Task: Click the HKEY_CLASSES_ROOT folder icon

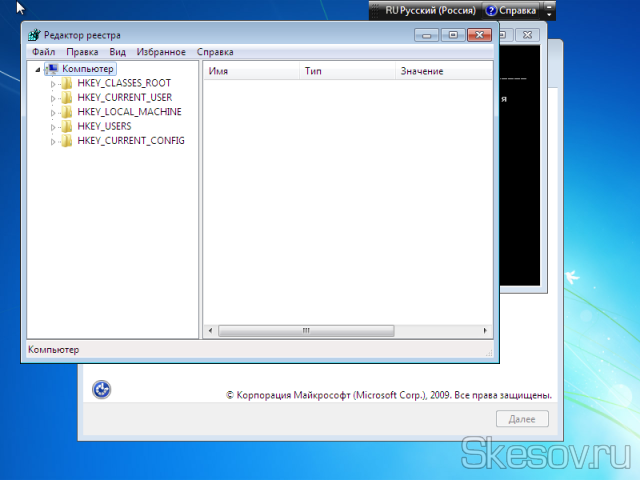Action: (67, 84)
